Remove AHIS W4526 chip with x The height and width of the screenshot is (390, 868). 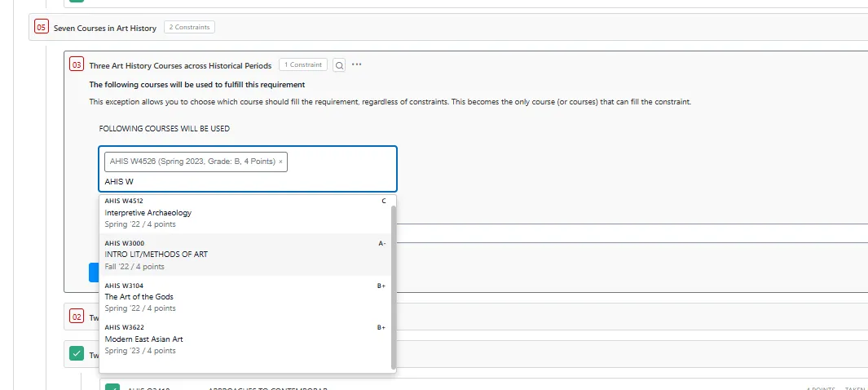pyautogui.click(x=280, y=162)
